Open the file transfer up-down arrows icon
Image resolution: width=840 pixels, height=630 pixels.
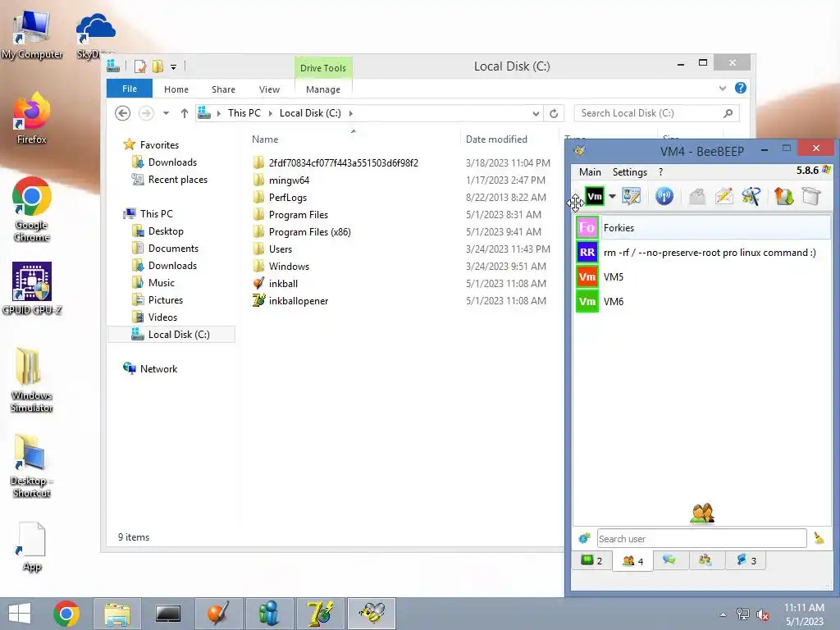point(783,196)
